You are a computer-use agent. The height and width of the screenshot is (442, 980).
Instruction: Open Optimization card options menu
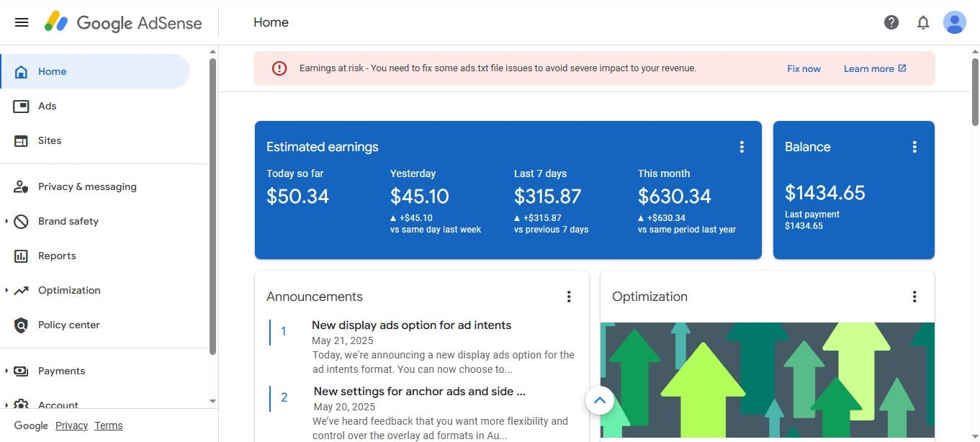914,297
